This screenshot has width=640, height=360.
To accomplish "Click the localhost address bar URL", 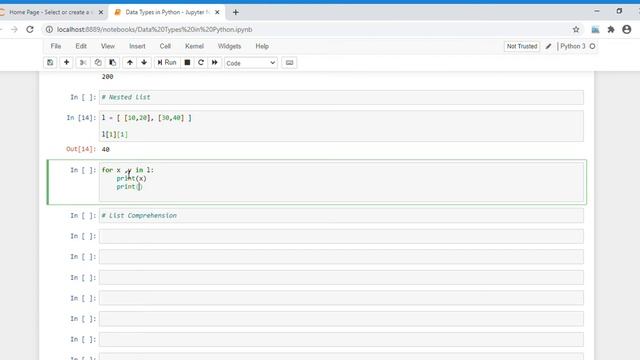I will (x=154, y=29).
